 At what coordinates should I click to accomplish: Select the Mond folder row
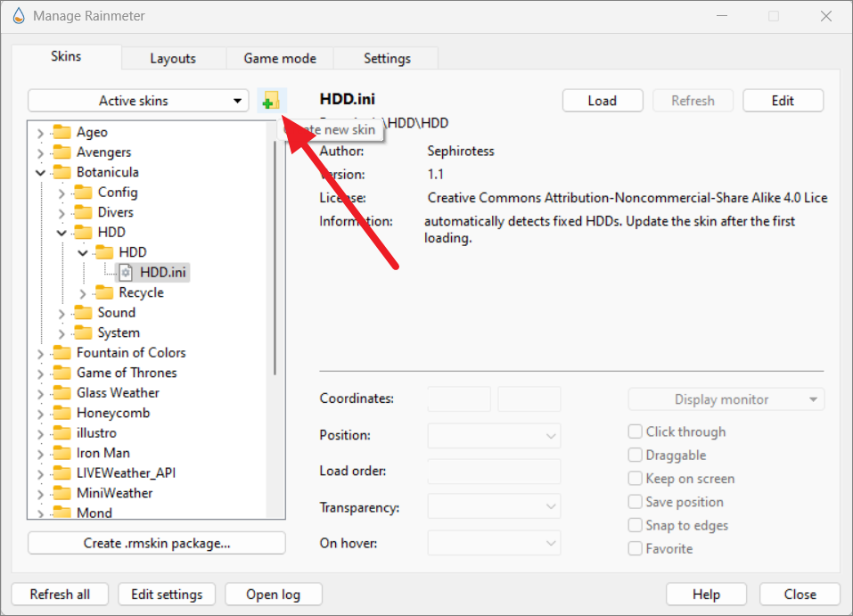pyautogui.click(x=94, y=513)
